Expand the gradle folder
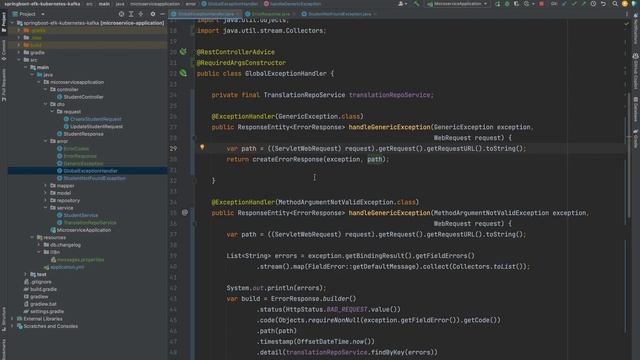This screenshot has width=640, height=360. 19,52
